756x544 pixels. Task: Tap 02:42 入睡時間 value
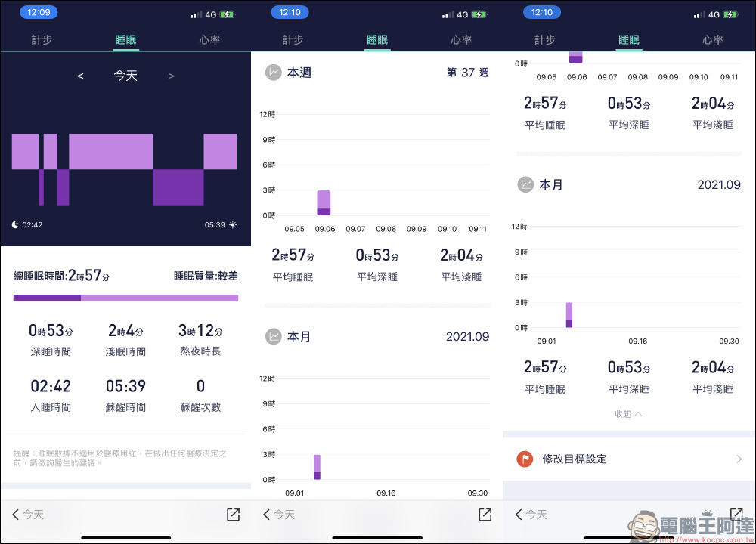[x=51, y=386]
